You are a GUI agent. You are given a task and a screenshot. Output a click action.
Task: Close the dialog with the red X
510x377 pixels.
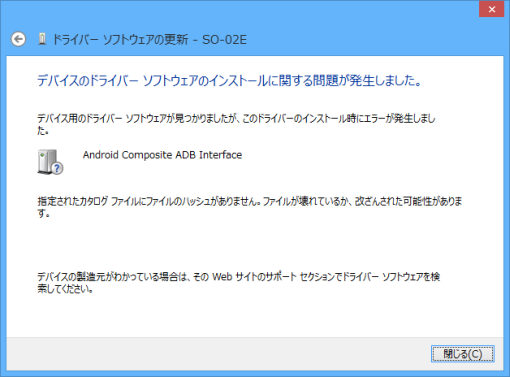[x=492, y=9]
